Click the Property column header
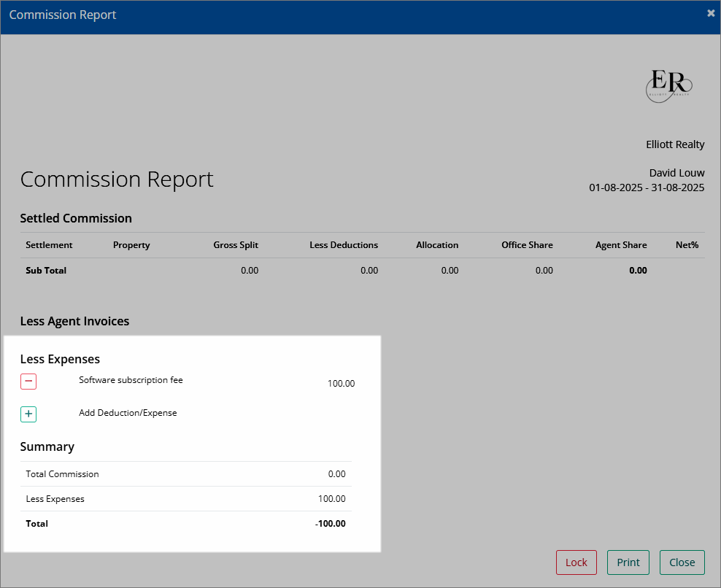The image size is (721, 588). (131, 245)
